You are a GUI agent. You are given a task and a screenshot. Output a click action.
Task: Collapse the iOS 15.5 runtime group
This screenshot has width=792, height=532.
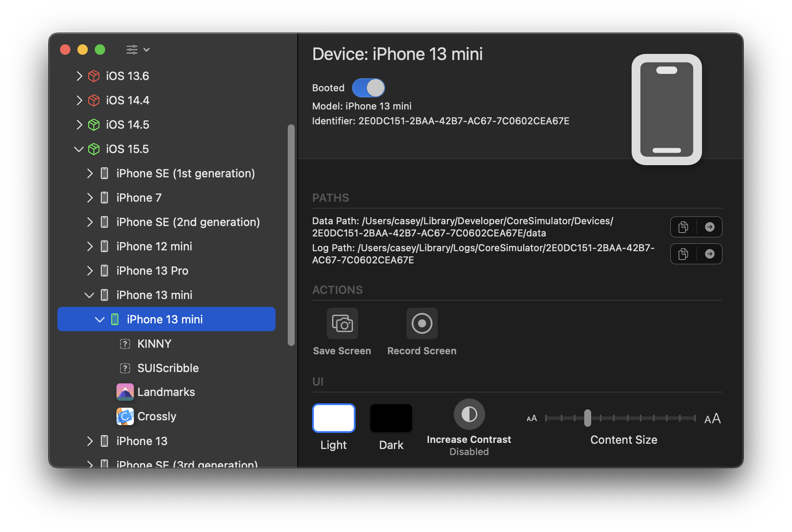(x=79, y=149)
